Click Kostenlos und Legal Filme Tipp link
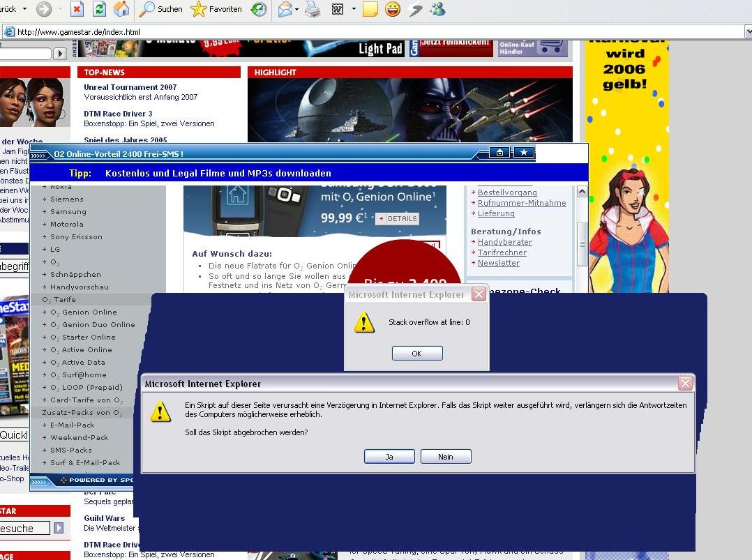The width and height of the screenshot is (752, 560). (x=218, y=173)
